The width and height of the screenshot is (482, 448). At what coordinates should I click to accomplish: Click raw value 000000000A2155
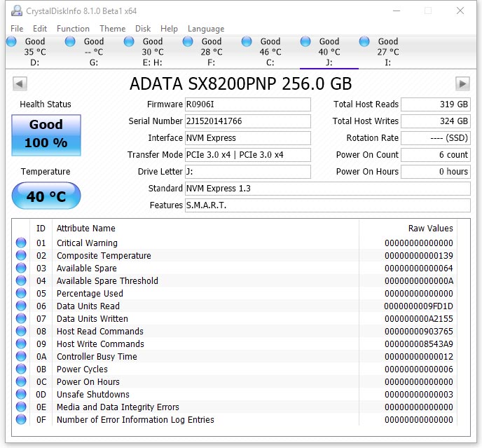point(419,319)
